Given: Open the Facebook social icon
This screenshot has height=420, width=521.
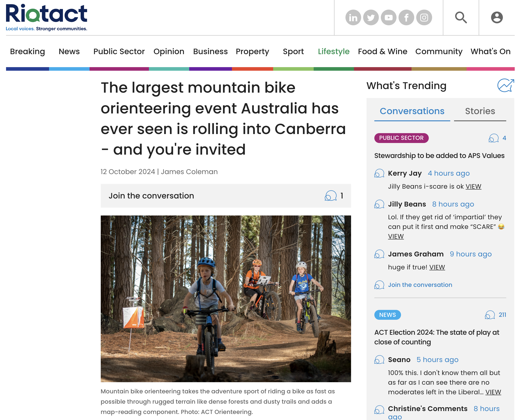Looking at the screenshot, I should [406, 17].
